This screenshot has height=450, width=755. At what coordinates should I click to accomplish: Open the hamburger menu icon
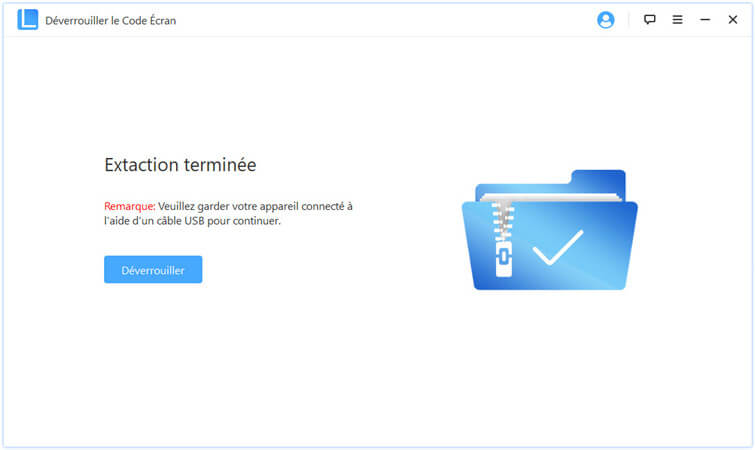(x=677, y=20)
